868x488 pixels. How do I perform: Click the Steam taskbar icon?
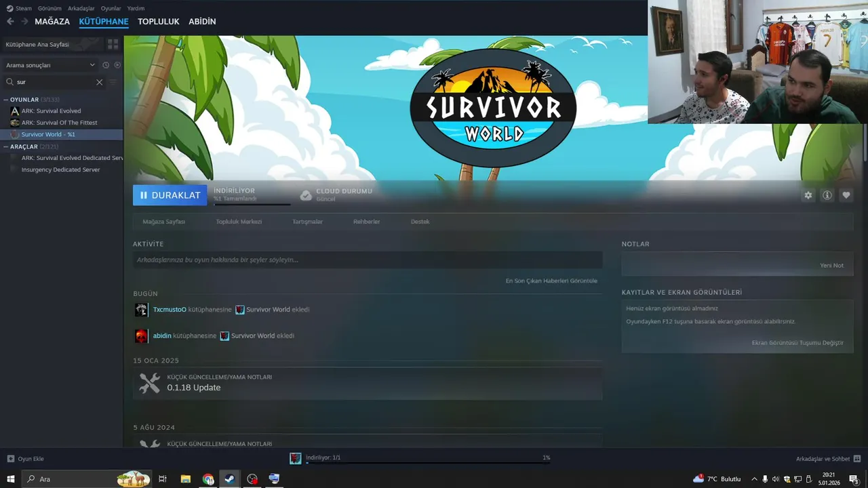[230, 479]
